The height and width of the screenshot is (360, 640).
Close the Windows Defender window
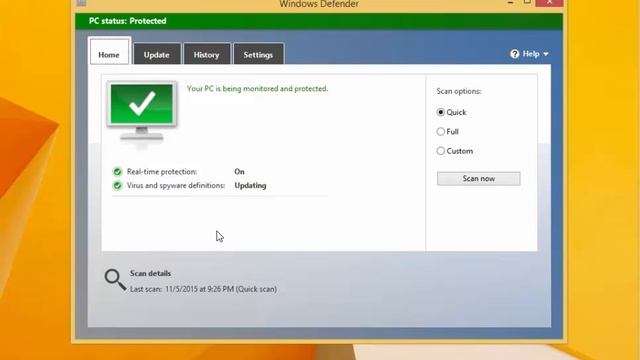[549, 3]
